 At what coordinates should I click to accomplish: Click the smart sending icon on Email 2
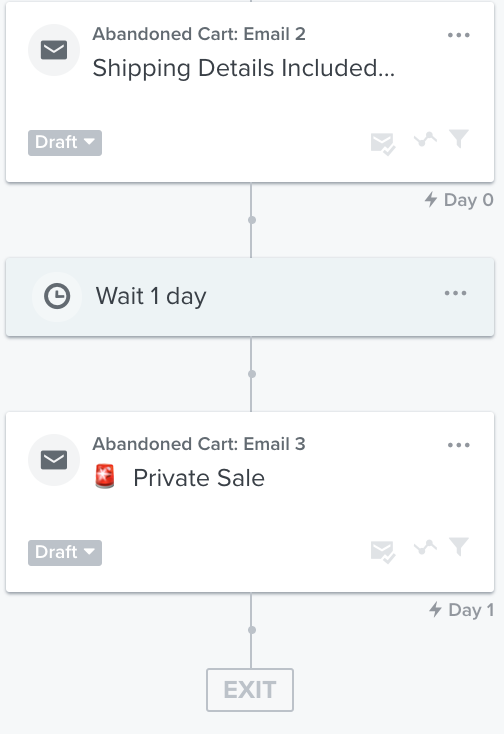pyautogui.click(x=383, y=144)
